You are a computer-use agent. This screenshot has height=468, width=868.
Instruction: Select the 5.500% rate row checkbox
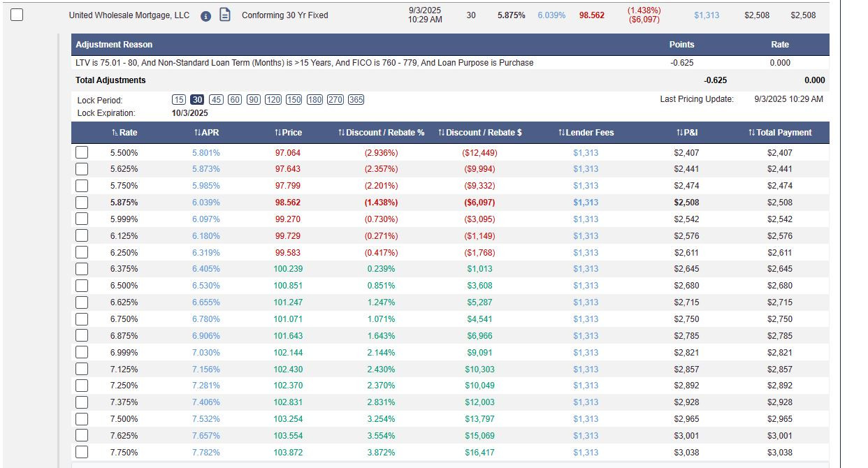82,152
